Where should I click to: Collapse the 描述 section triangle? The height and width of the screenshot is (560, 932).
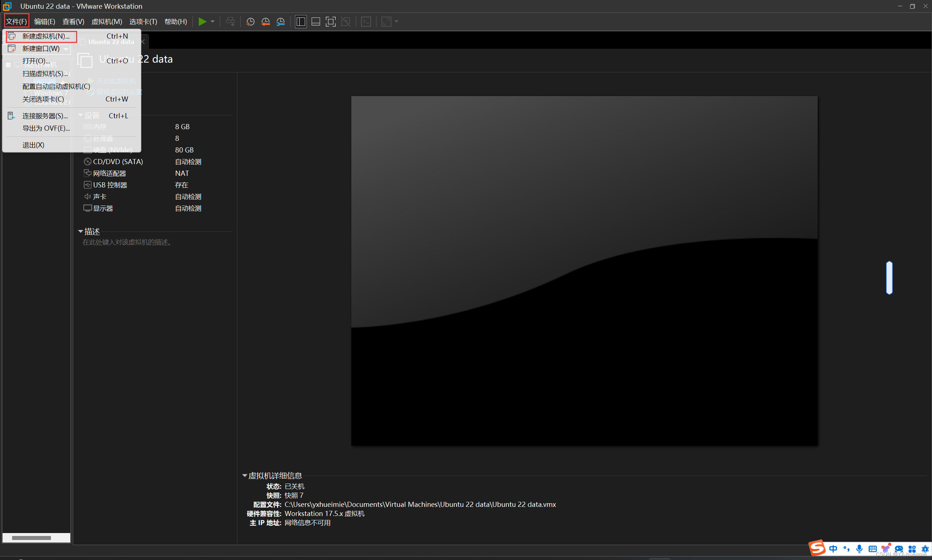(x=80, y=231)
